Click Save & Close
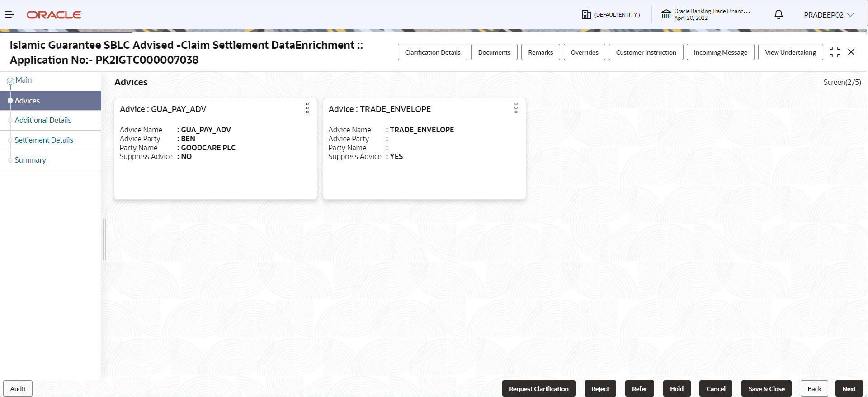Viewport: 868px width, 397px height. 766,388
